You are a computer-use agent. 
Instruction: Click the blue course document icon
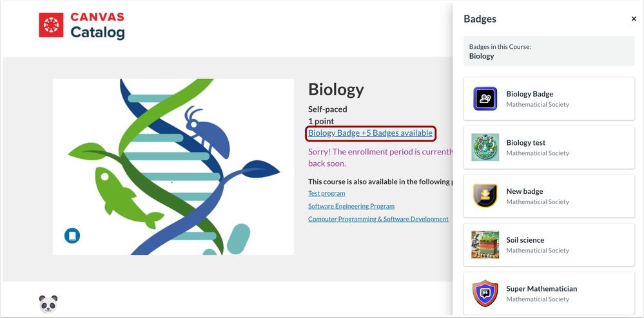(x=72, y=236)
